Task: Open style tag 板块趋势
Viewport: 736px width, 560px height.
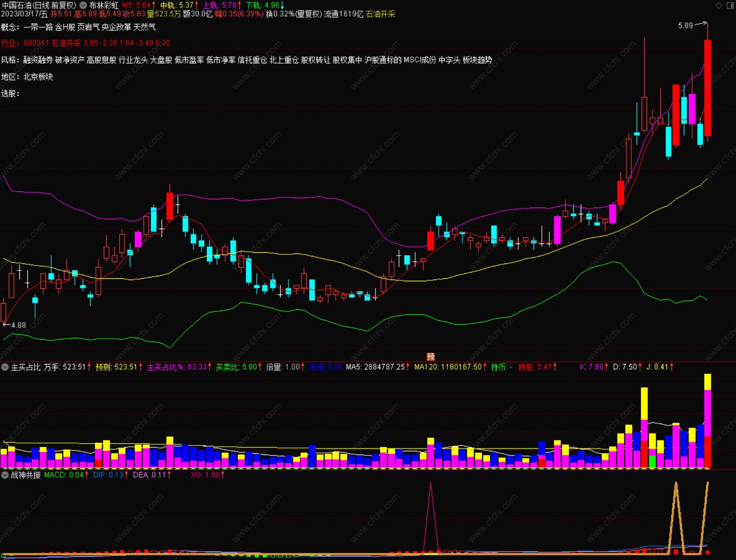Action: 477,60
